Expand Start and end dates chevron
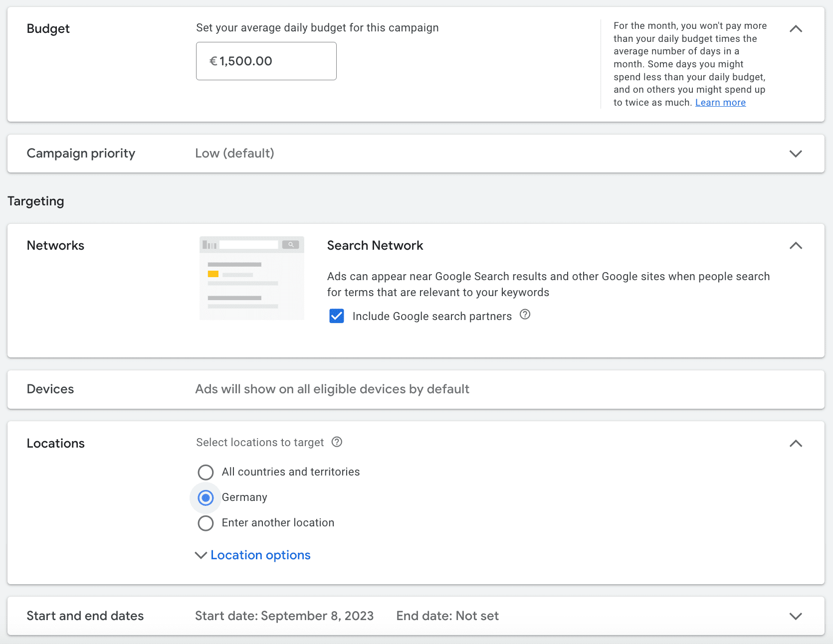This screenshot has height=644, width=833. click(x=796, y=616)
